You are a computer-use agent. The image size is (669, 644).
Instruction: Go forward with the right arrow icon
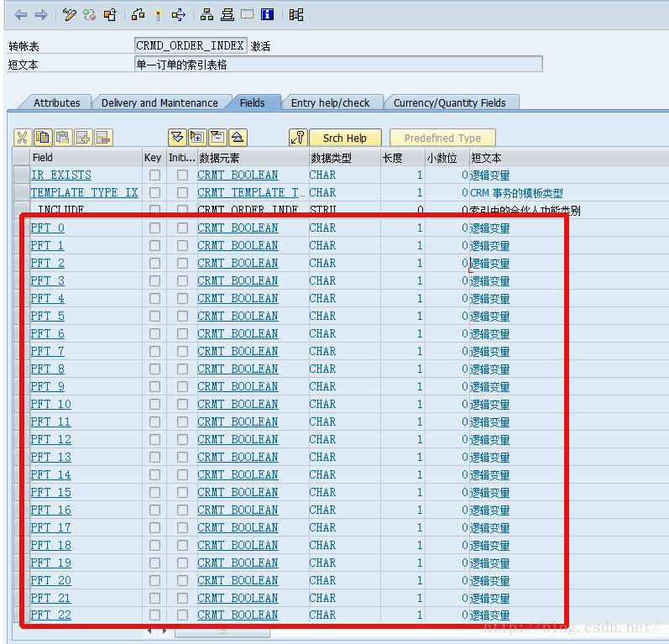(41, 15)
